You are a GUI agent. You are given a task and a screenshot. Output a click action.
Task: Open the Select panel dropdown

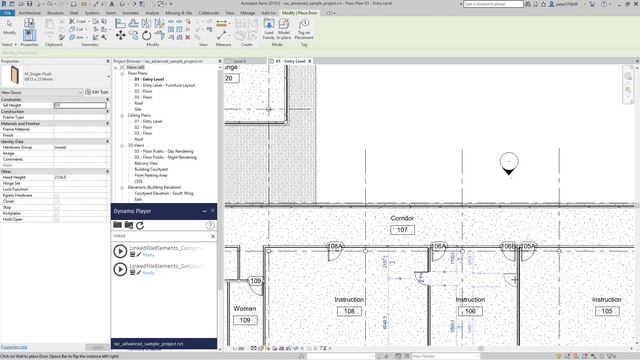click(9, 44)
